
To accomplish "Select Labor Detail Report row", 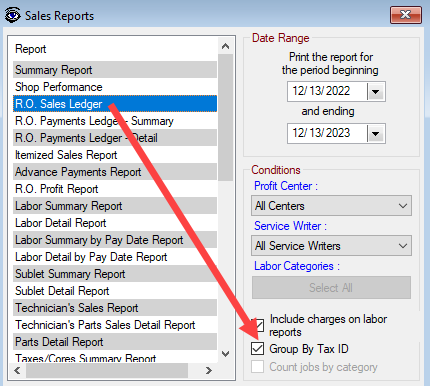I will pos(115,223).
